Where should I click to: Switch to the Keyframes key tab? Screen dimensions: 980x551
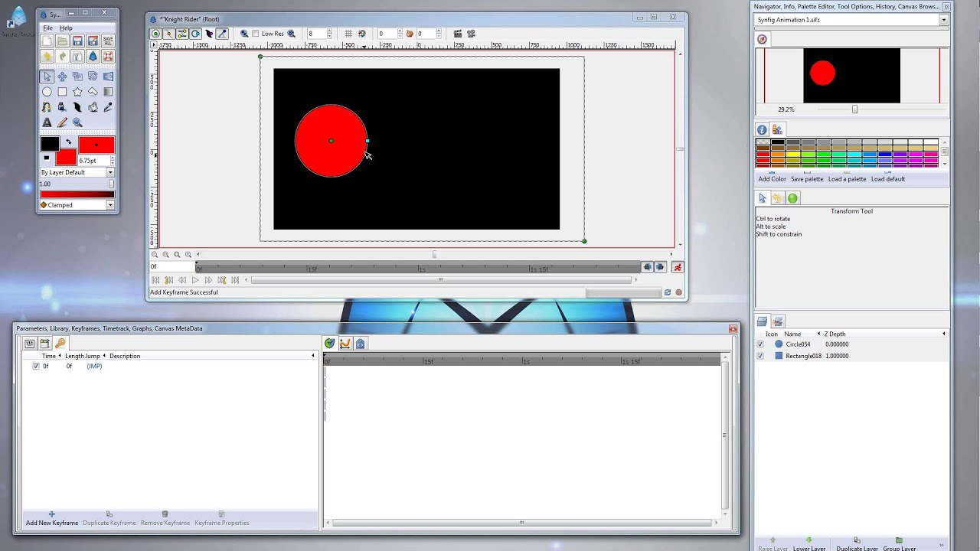pos(60,344)
